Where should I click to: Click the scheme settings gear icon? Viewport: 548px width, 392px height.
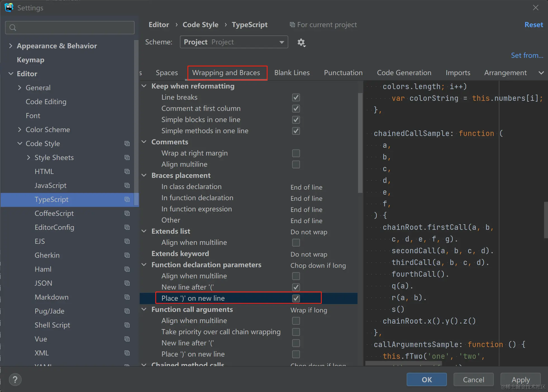301,42
